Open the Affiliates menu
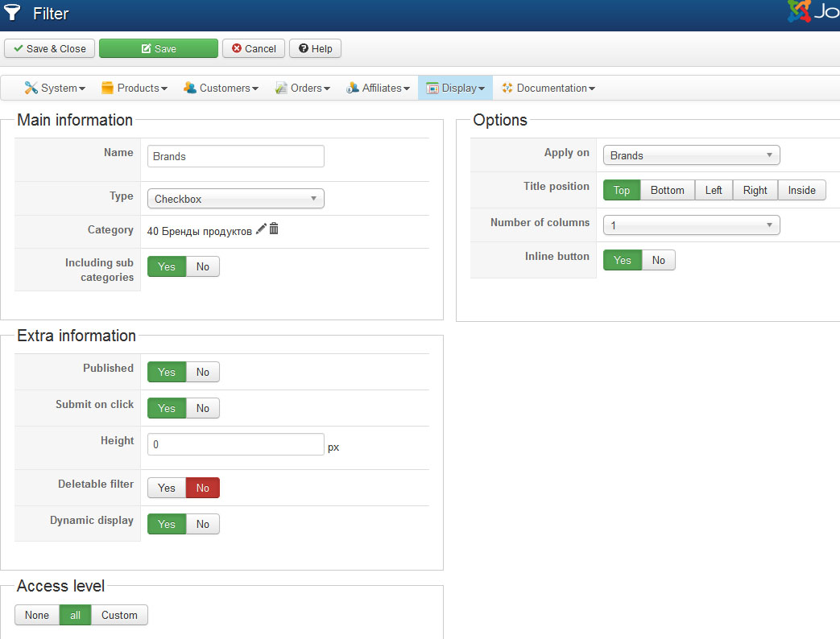The height and width of the screenshot is (639, 840). coord(378,88)
